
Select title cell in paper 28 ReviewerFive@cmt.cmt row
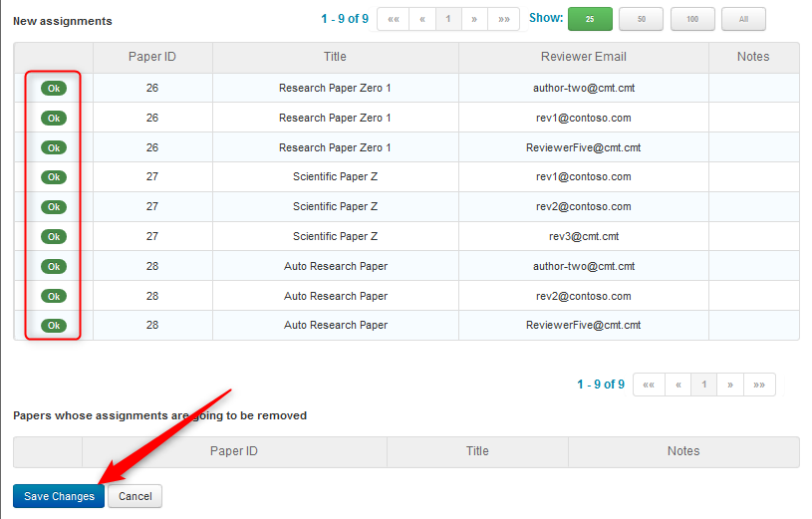[x=336, y=325]
